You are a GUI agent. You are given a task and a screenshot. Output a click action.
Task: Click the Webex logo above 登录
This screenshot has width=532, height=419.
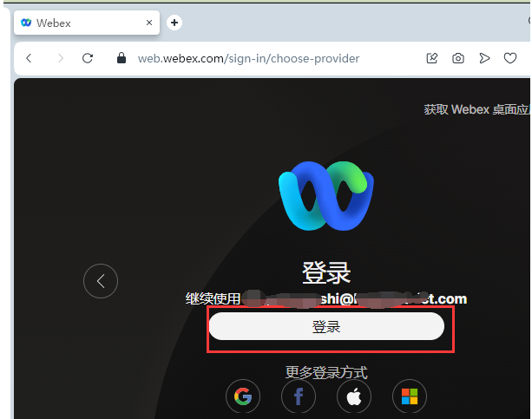[x=326, y=196]
